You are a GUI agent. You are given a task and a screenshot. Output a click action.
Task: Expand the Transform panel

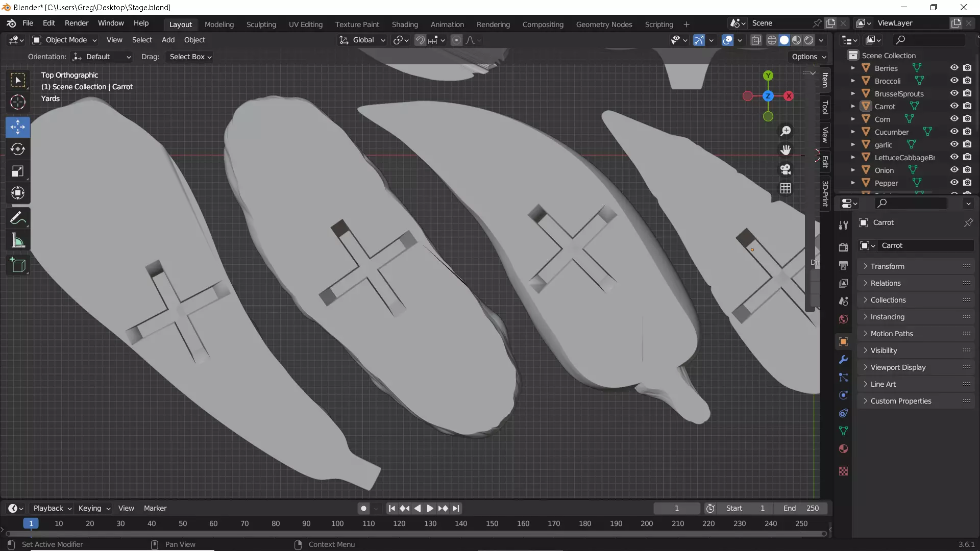(x=887, y=266)
